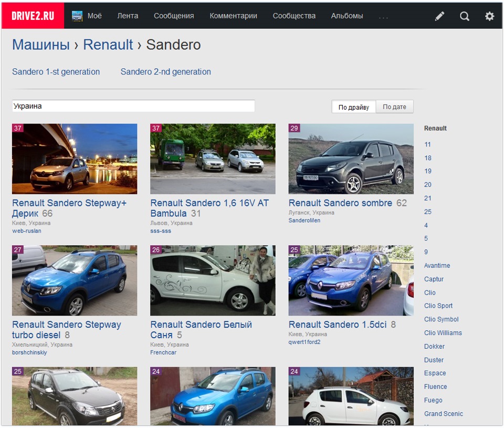
Task: Click the Луганск, Украина location text
Action: [x=311, y=213]
